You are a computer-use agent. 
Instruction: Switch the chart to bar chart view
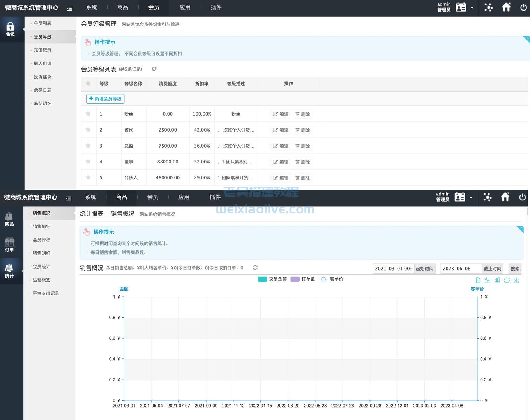point(497,280)
